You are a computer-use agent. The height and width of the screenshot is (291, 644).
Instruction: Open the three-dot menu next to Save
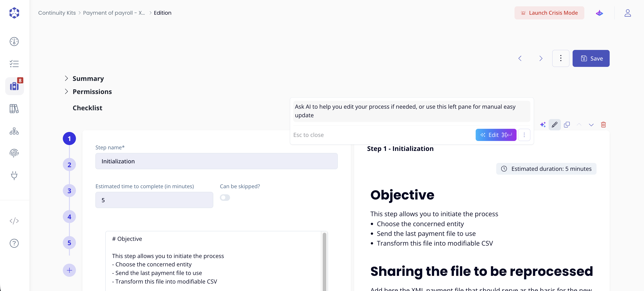point(560,58)
